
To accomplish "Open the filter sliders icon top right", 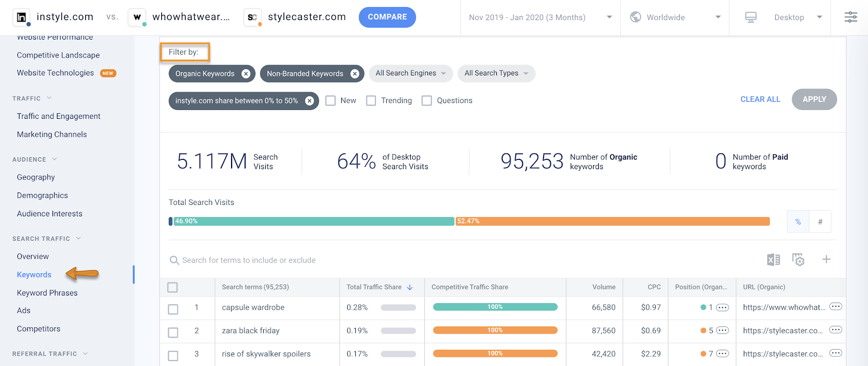I will click(x=851, y=17).
